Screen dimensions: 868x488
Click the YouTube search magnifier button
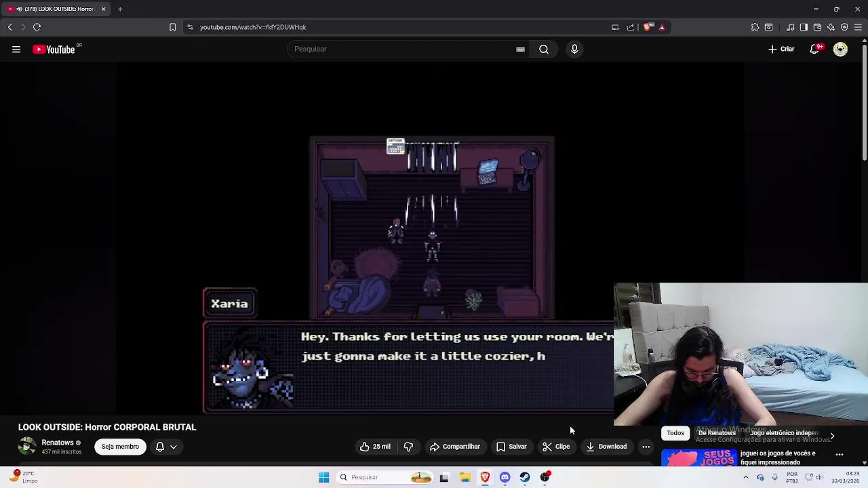coord(544,49)
